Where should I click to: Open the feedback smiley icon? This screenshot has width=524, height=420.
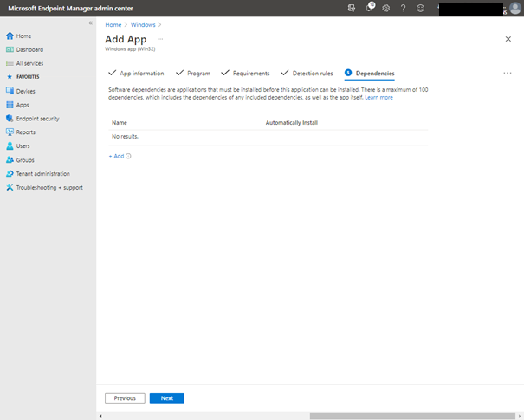pyautogui.click(x=420, y=8)
